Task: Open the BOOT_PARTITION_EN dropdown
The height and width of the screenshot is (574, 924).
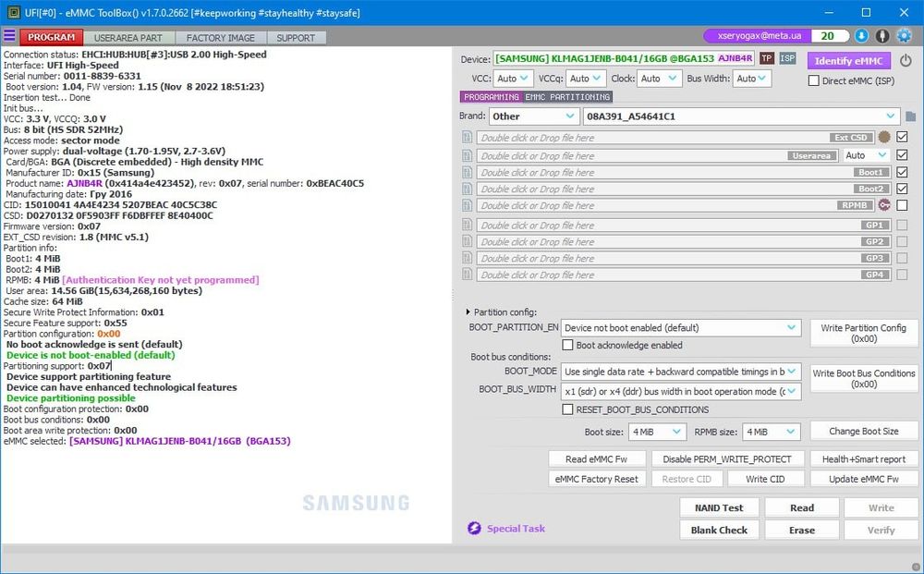Action: [681, 327]
